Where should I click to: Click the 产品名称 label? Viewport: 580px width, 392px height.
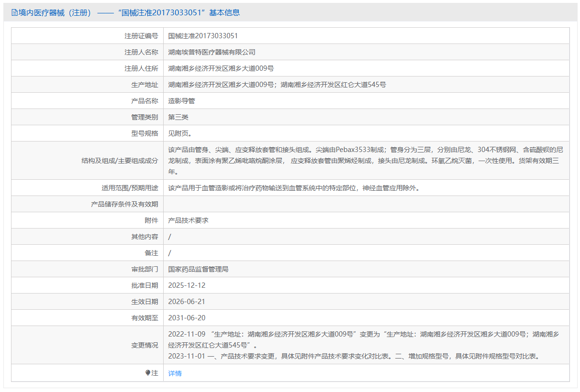tap(145, 101)
